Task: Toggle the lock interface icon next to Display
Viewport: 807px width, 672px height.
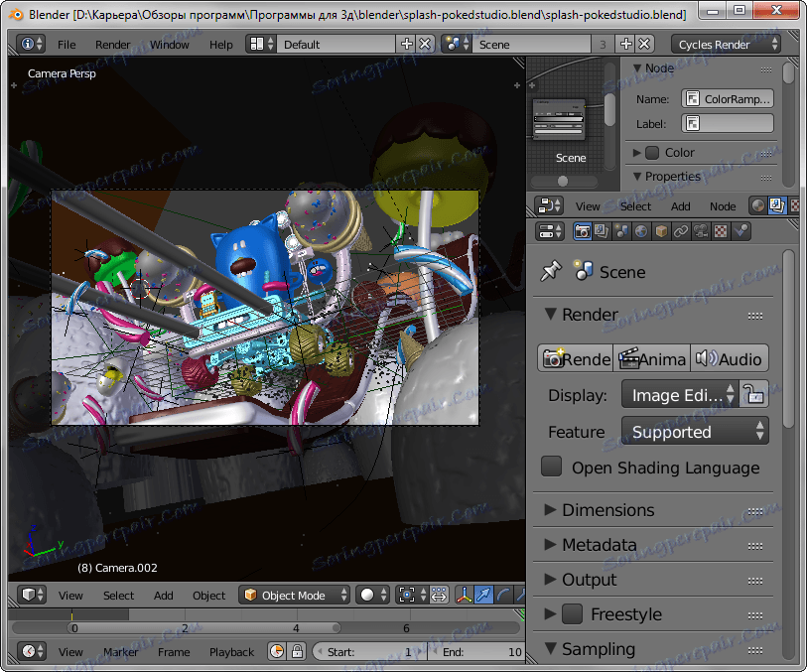Action: (754, 395)
